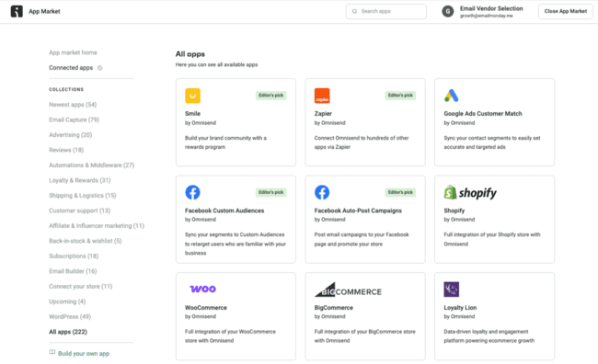598x364 pixels.
Task: Click the COLLECTIONS sidebar heading
Action: point(66,89)
